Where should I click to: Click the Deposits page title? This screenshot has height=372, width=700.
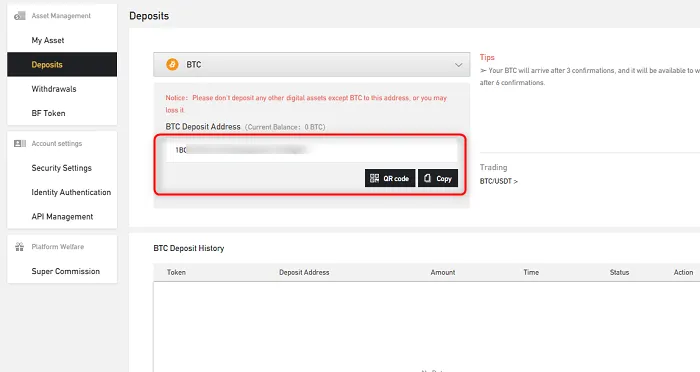149,16
